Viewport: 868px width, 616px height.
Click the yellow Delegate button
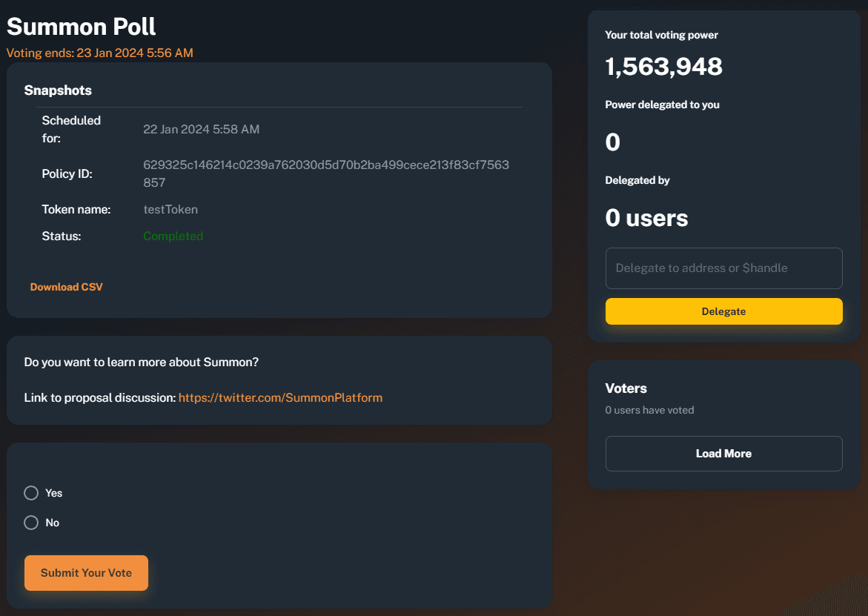(723, 311)
